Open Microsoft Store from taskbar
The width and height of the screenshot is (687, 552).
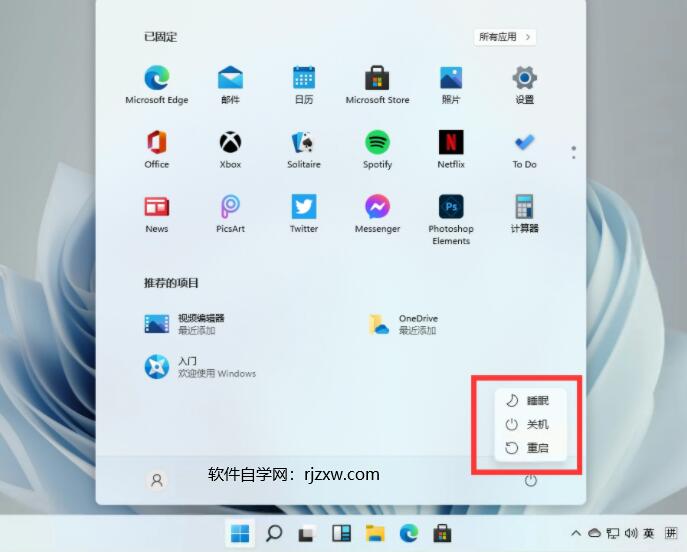(x=443, y=533)
